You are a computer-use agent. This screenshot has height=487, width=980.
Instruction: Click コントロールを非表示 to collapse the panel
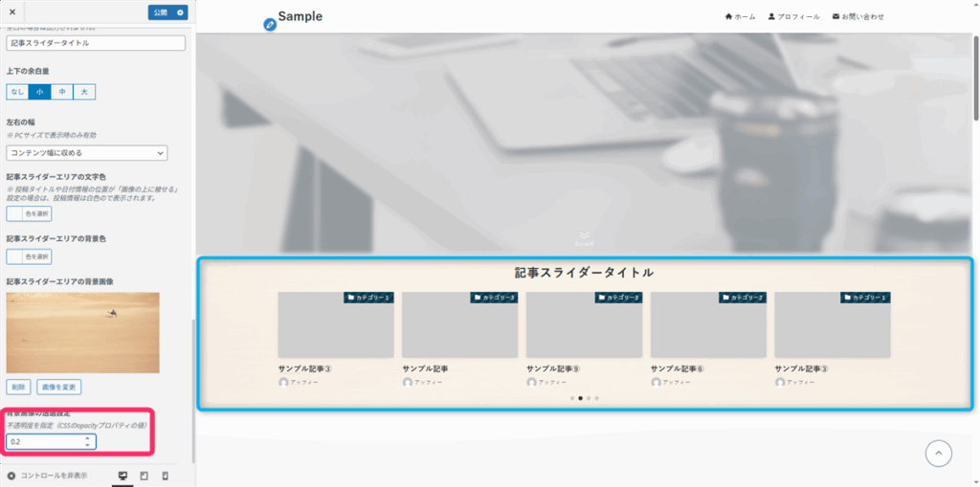pos(48,476)
